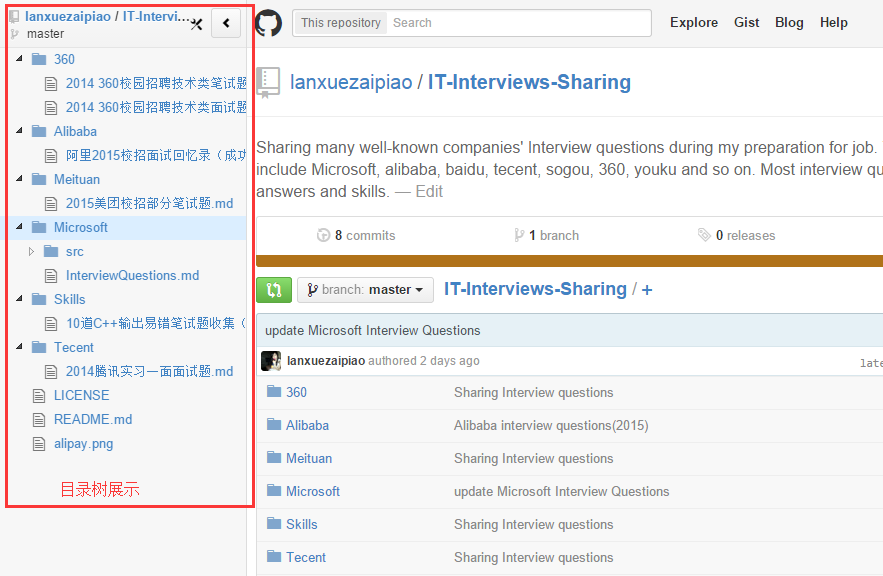Click the GitHub Octocat logo

coord(268,23)
